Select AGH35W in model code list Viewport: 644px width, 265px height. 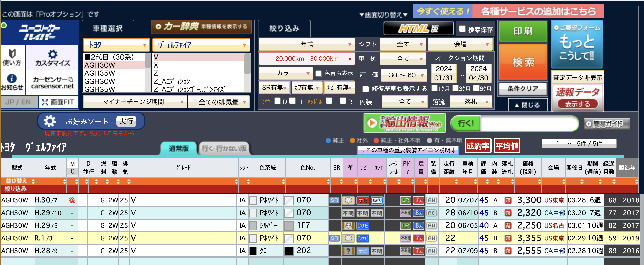tap(100, 73)
